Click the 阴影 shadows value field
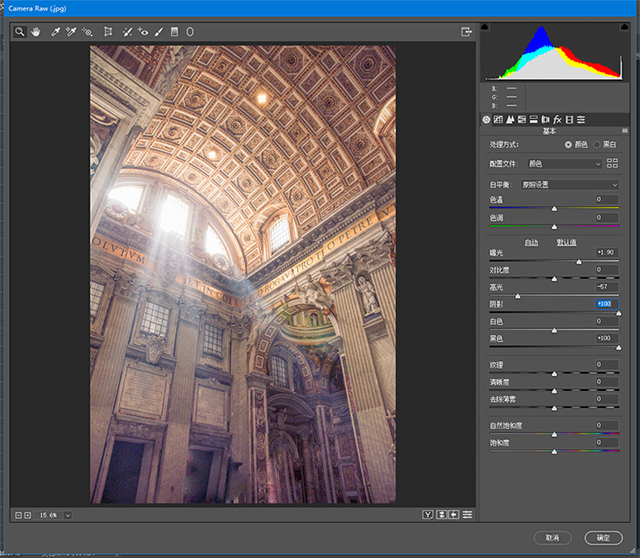Screen dimensions: 640x558 coord(607,304)
